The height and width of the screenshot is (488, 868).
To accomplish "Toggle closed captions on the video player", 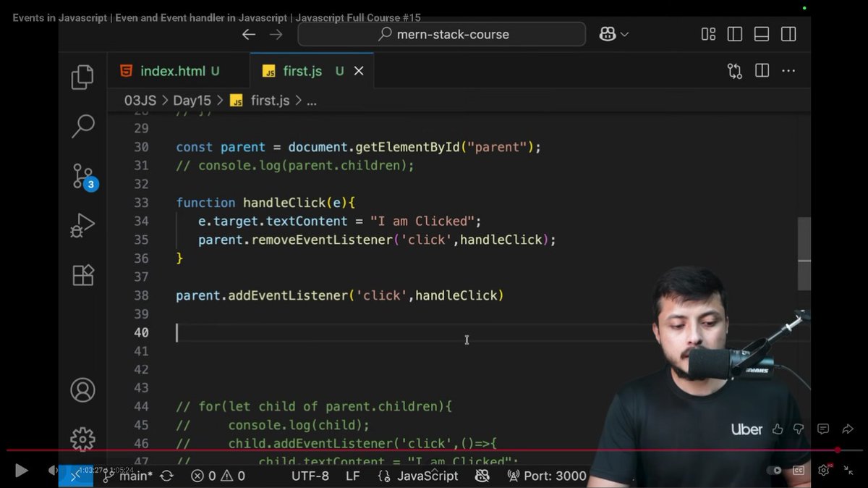I will 798,470.
